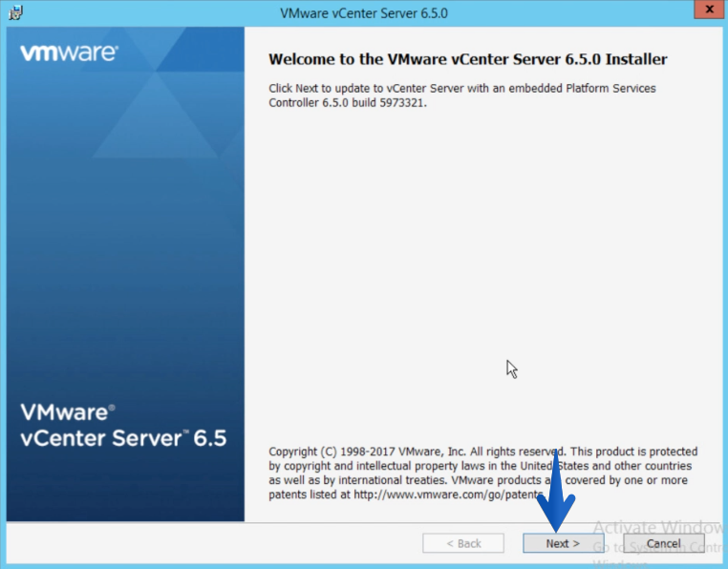Click the Welcome to the VMware vCenter Server heading
Screen dimensions: 728x569
click(x=467, y=59)
